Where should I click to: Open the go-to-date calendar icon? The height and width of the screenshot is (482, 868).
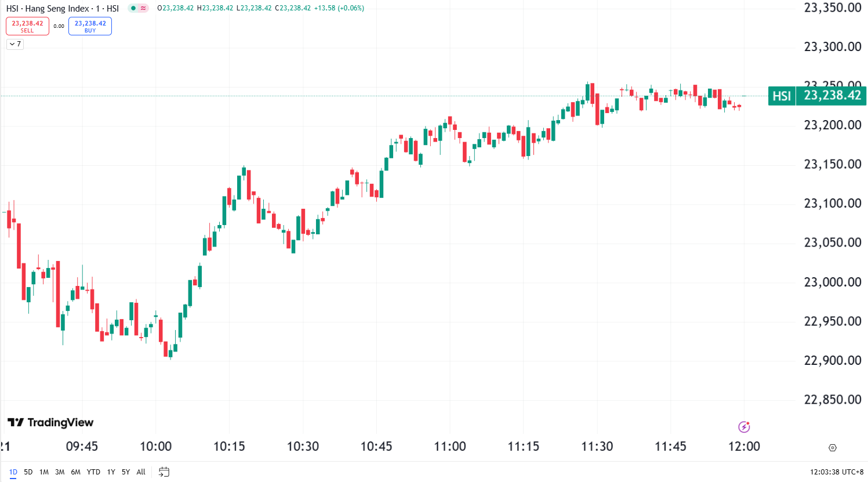[x=163, y=472]
